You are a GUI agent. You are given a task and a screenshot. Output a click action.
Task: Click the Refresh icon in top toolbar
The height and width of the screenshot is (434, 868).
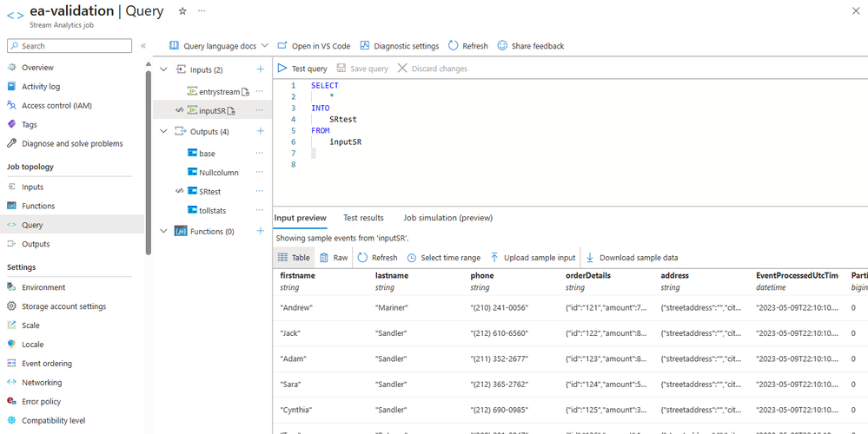point(453,46)
